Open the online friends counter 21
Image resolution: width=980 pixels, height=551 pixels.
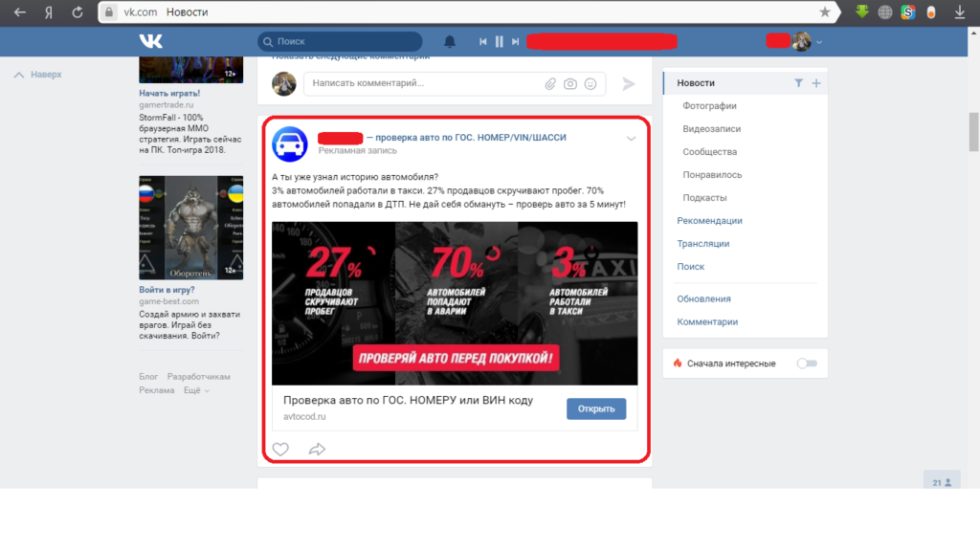tap(942, 482)
